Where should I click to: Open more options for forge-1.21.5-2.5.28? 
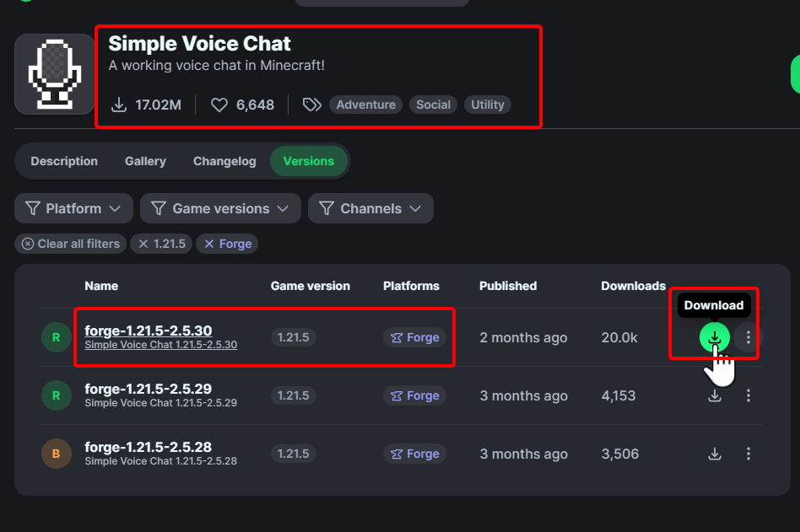point(748,454)
